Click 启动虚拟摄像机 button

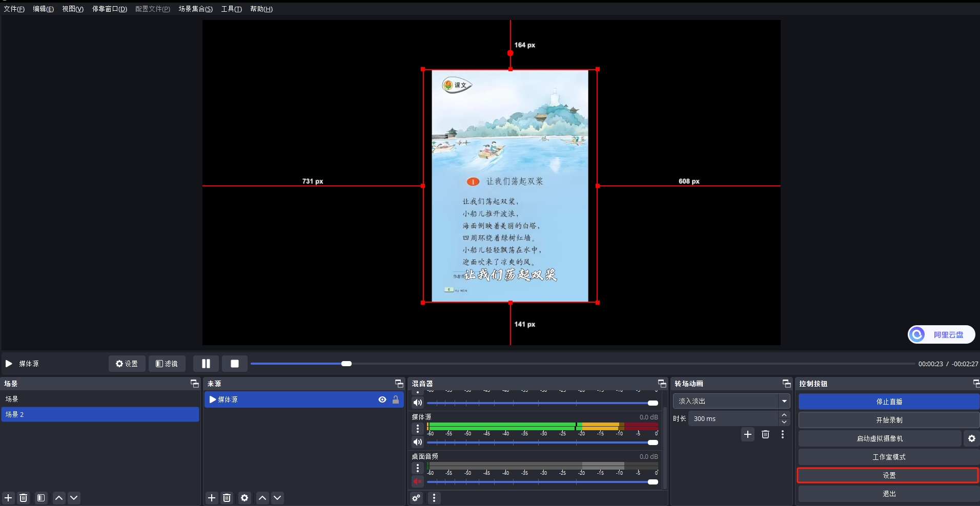[x=880, y=438]
